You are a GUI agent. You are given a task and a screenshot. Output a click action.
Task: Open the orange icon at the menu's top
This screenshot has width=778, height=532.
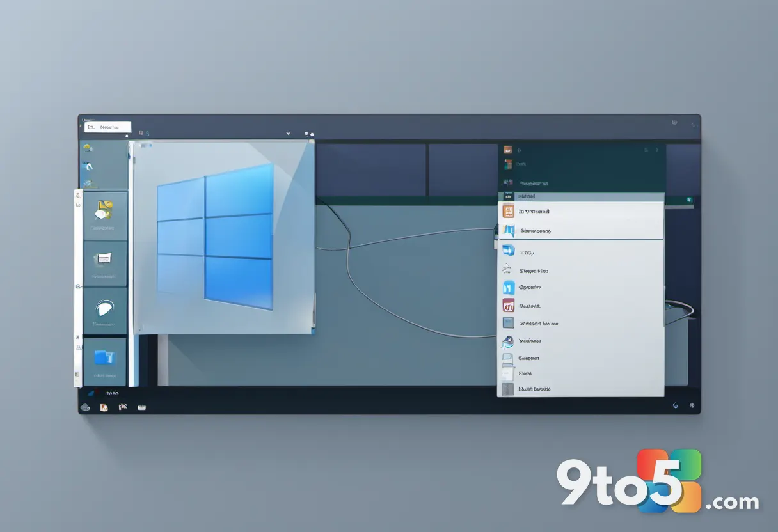coord(508,150)
